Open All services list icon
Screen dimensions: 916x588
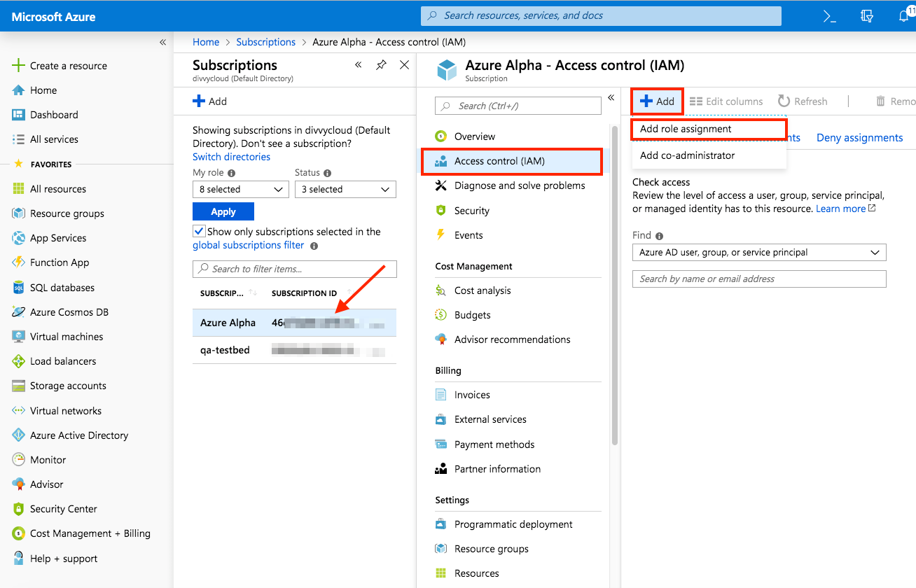(x=19, y=139)
